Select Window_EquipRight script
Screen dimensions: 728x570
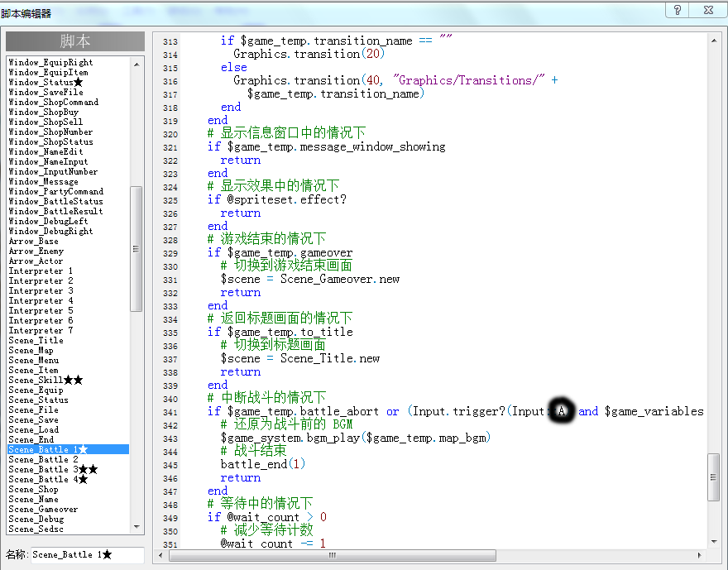pyautogui.click(x=50, y=62)
